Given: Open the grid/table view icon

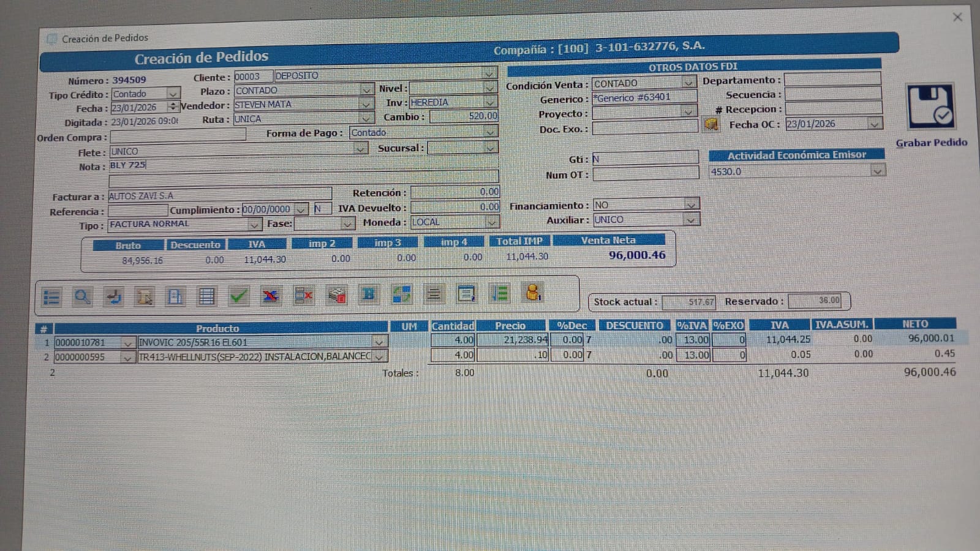Looking at the screenshot, I should [x=205, y=296].
